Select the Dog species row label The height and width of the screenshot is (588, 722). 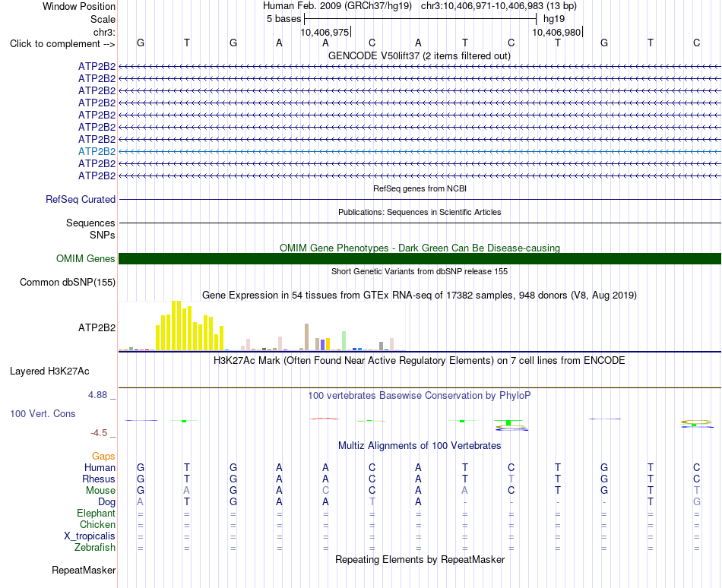pos(107,501)
